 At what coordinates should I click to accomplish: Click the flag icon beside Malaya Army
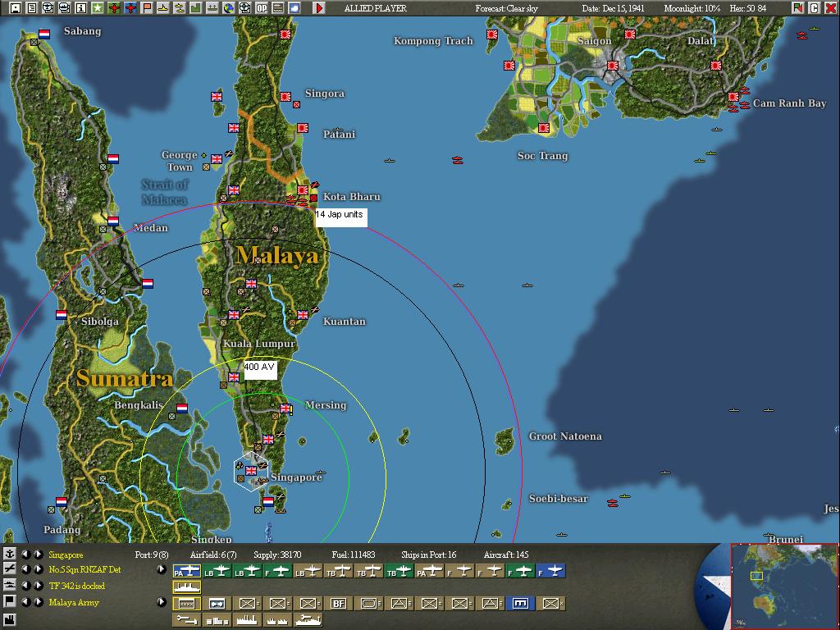tap(9, 601)
